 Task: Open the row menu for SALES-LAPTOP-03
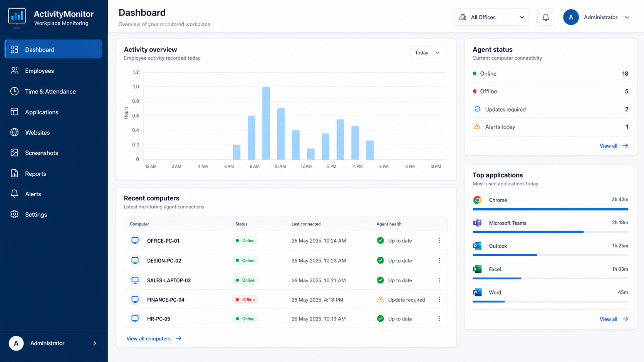(439, 280)
